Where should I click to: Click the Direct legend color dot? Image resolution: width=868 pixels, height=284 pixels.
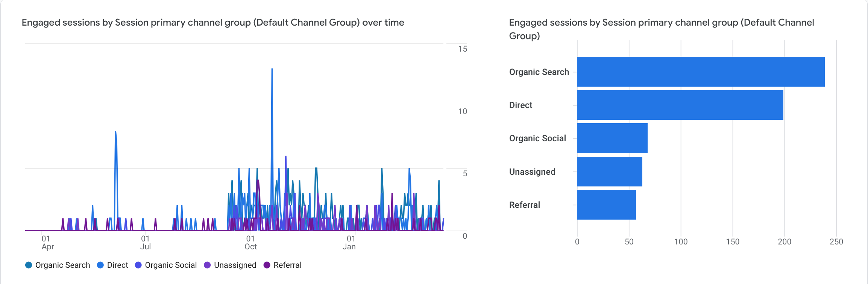[x=100, y=265]
